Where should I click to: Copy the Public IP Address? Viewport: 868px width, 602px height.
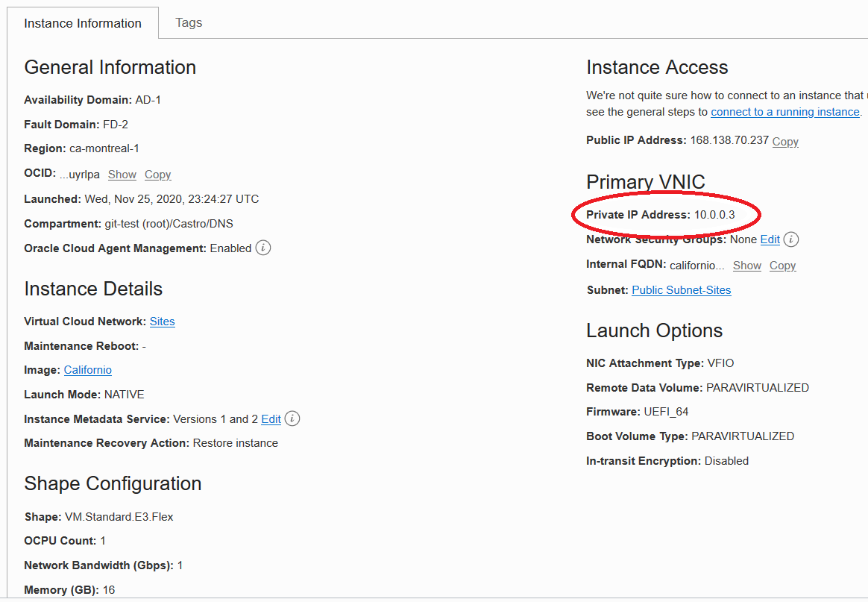785,141
